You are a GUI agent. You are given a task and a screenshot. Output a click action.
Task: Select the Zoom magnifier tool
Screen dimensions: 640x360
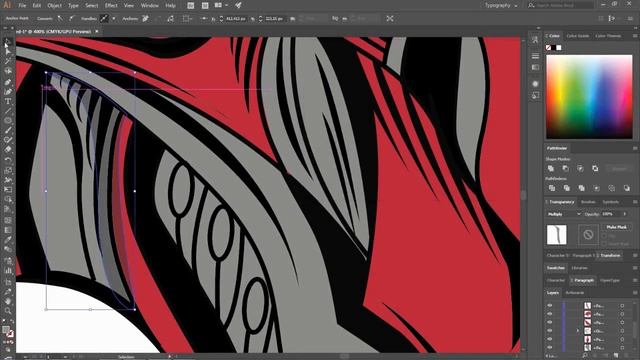[8, 311]
